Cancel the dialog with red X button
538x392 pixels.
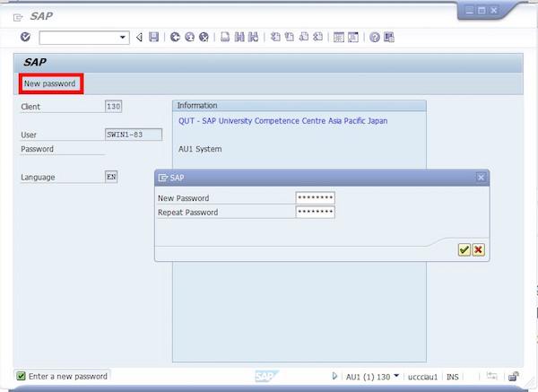[478, 249]
